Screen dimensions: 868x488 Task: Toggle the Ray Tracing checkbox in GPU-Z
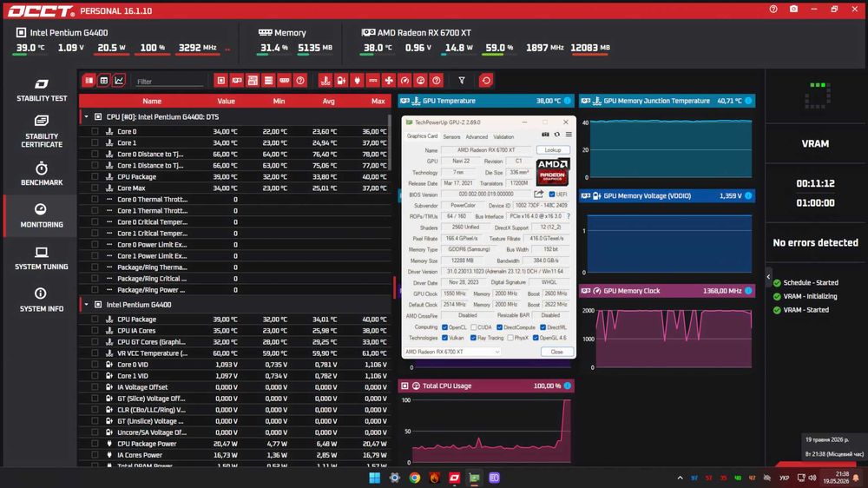pyautogui.click(x=473, y=338)
